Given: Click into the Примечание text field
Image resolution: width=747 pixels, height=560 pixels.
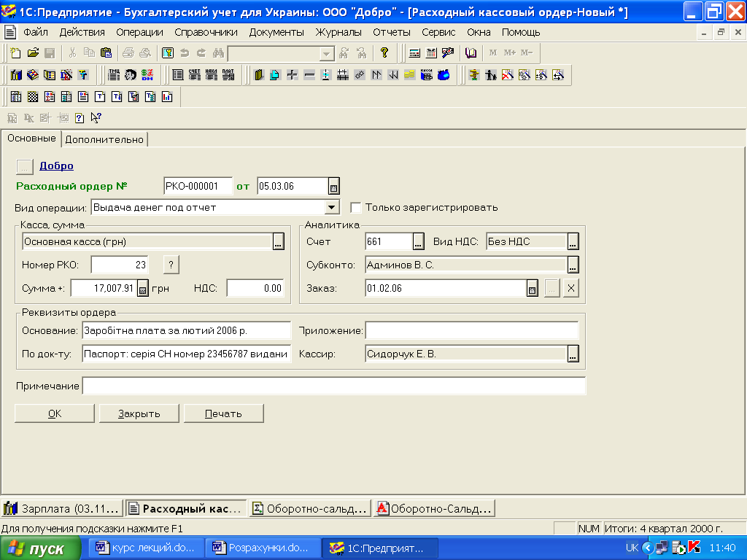Looking at the screenshot, I should coord(333,386).
